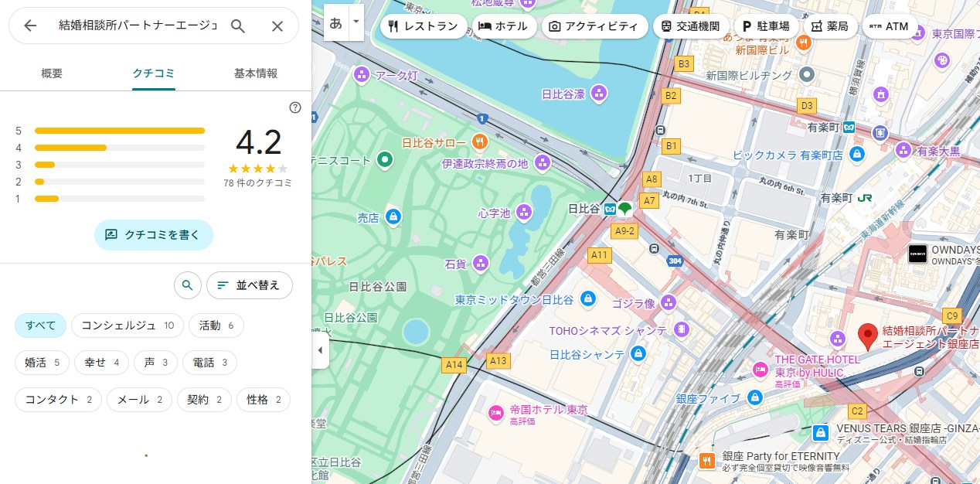Click the 5-star rating bar
The image size is (980, 484).
click(119, 131)
